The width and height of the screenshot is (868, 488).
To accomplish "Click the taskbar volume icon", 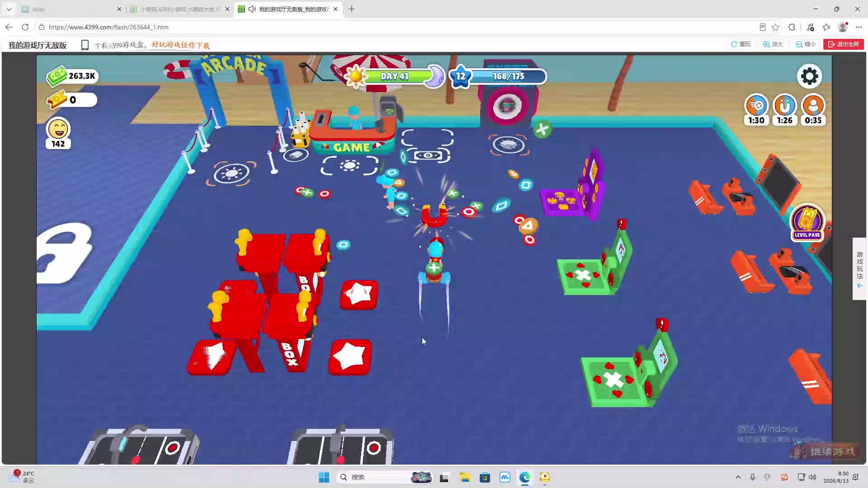I will coord(812,477).
